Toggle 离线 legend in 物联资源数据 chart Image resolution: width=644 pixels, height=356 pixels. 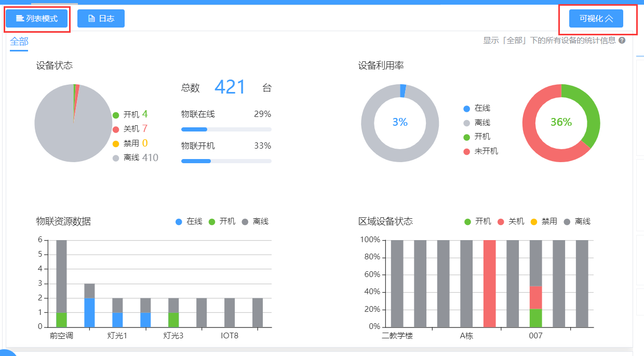(x=255, y=221)
